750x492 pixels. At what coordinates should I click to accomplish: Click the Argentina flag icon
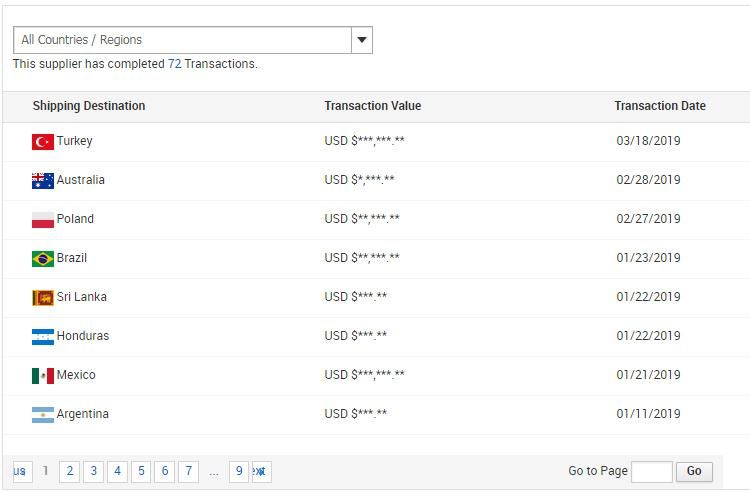point(43,415)
